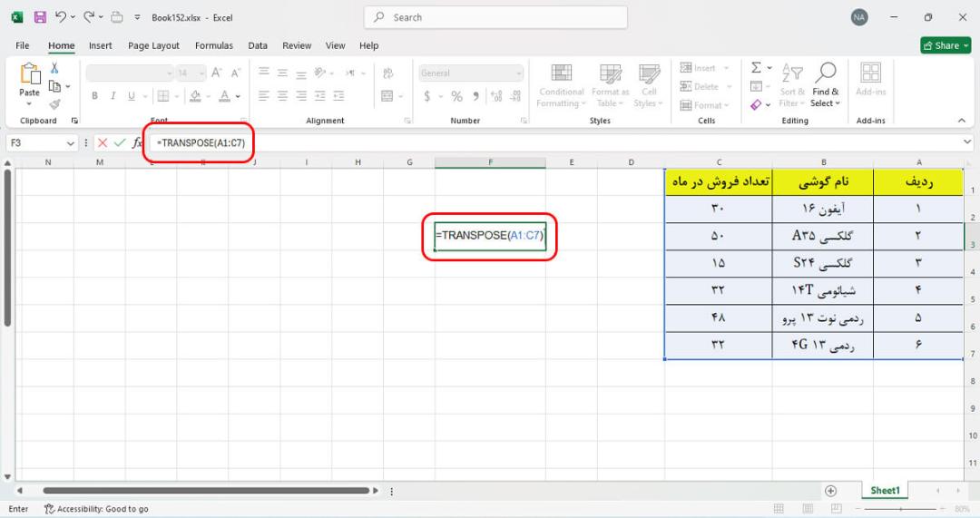980x518 pixels.
Task: Click the Save icon in title bar
Action: (x=40, y=17)
